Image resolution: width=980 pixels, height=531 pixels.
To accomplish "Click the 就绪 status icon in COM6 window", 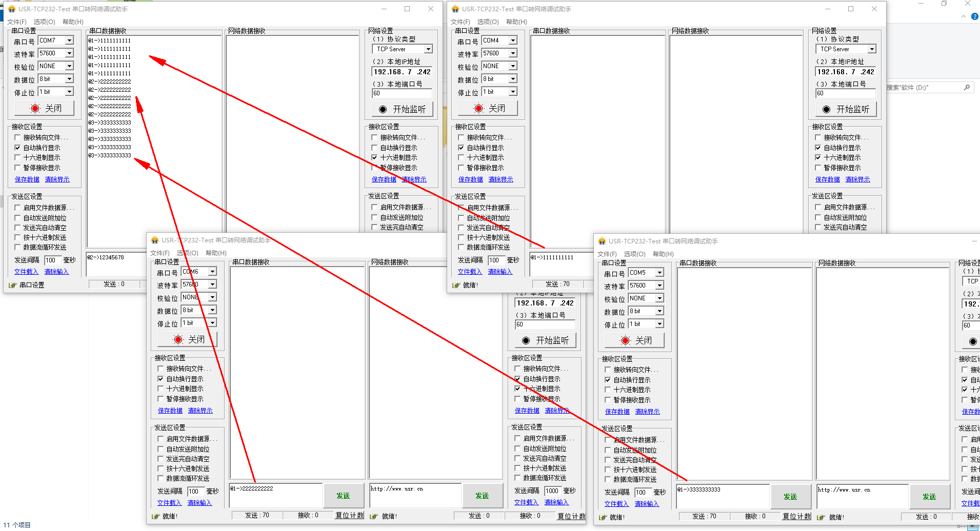I will tap(156, 516).
